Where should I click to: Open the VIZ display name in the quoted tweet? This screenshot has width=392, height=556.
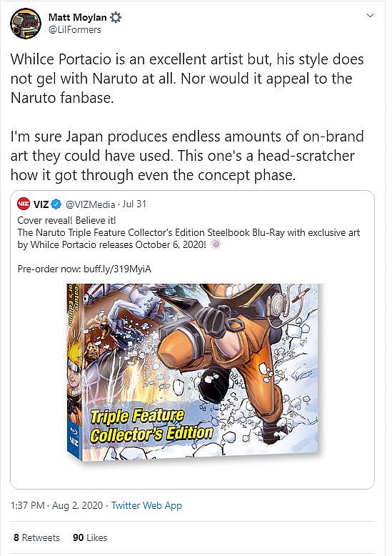click(x=41, y=204)
